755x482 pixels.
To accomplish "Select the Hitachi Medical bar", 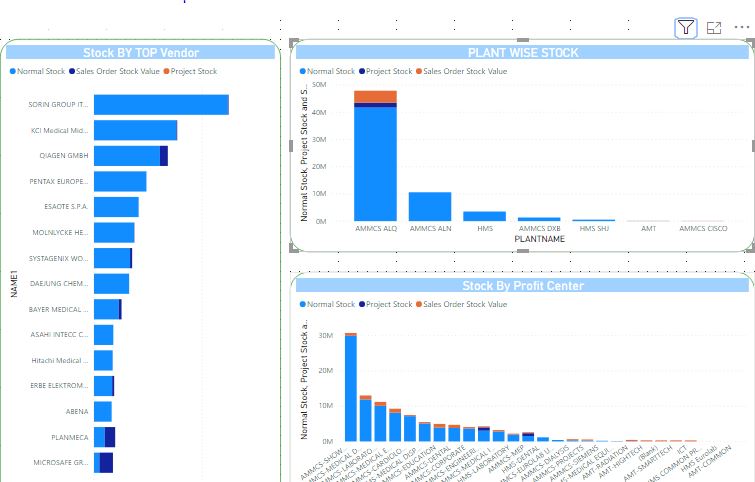I will [x=103, y=360].
